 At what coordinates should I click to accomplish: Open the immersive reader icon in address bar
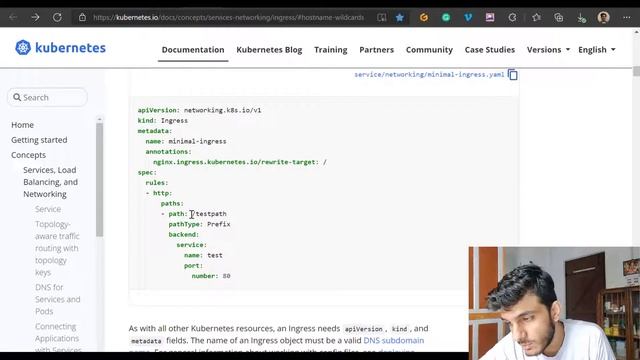382,17
